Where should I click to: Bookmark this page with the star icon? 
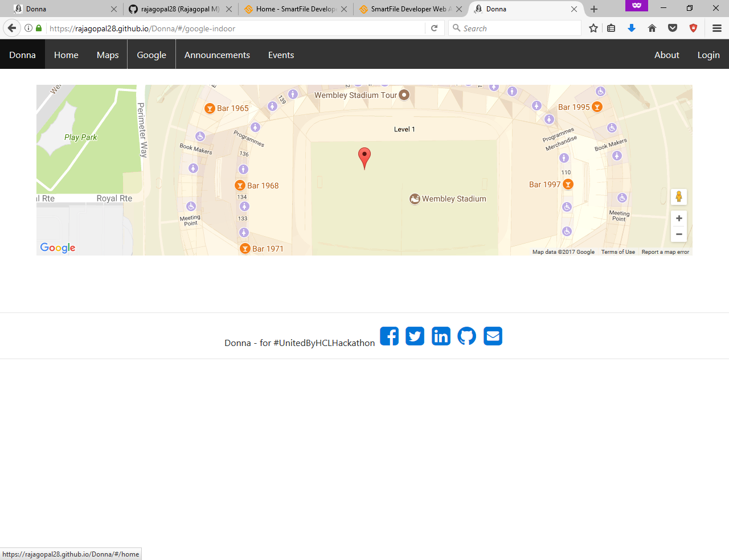pyautogui.click(x=593, y=28)
